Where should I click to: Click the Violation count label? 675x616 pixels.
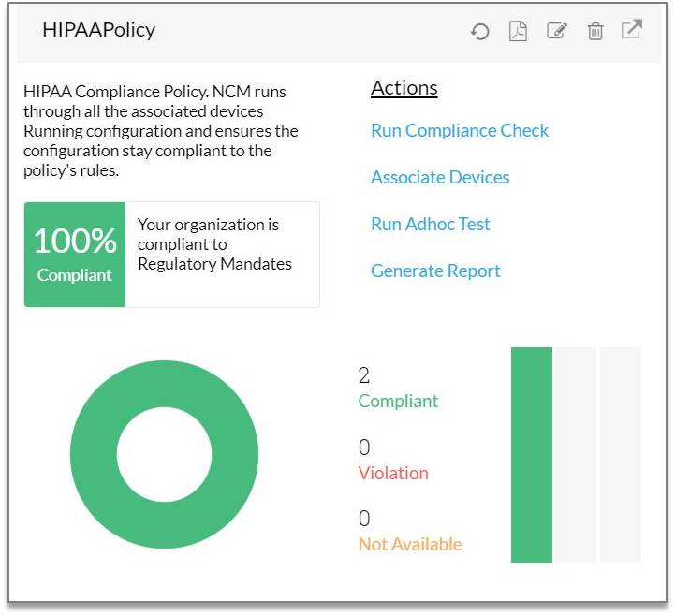tap(393, 474)
